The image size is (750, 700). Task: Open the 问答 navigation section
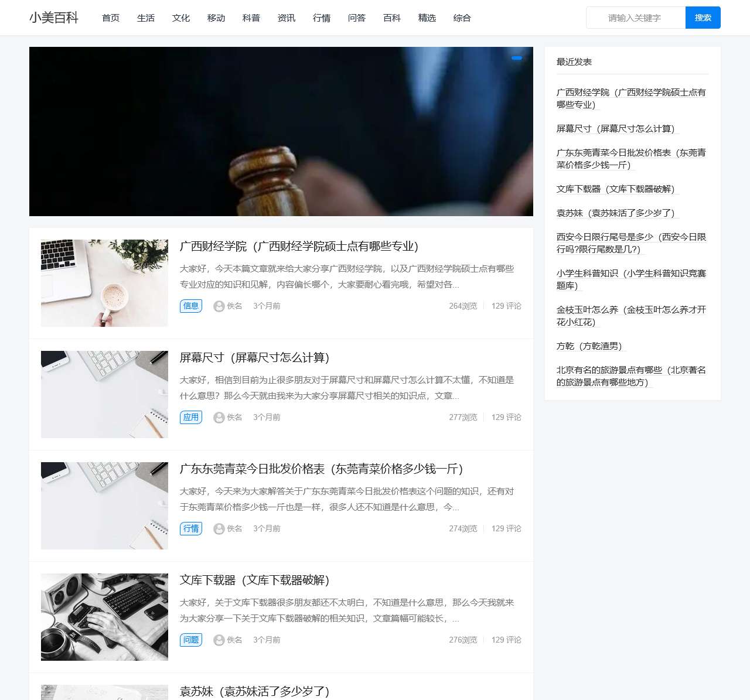(357, 18)
